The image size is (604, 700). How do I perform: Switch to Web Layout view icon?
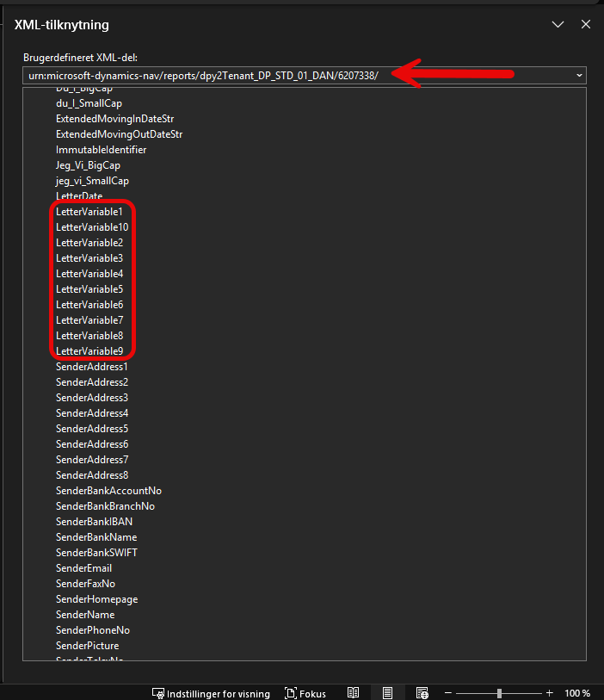click(x=422, y=693)
